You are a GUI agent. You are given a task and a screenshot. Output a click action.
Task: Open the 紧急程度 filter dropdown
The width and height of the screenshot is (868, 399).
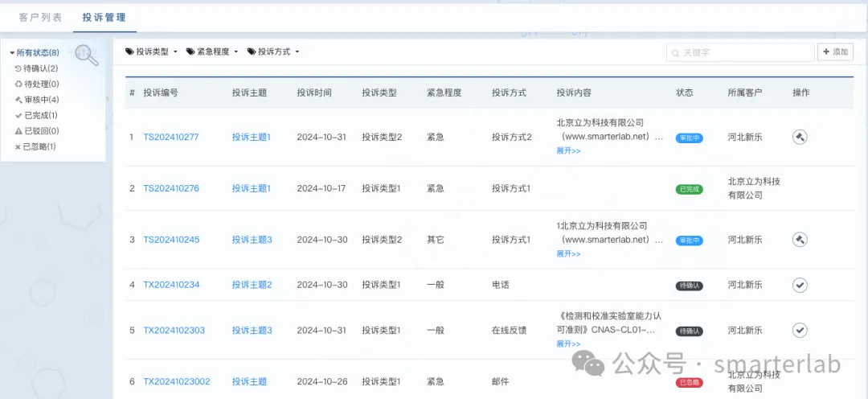tap(212, 51)
